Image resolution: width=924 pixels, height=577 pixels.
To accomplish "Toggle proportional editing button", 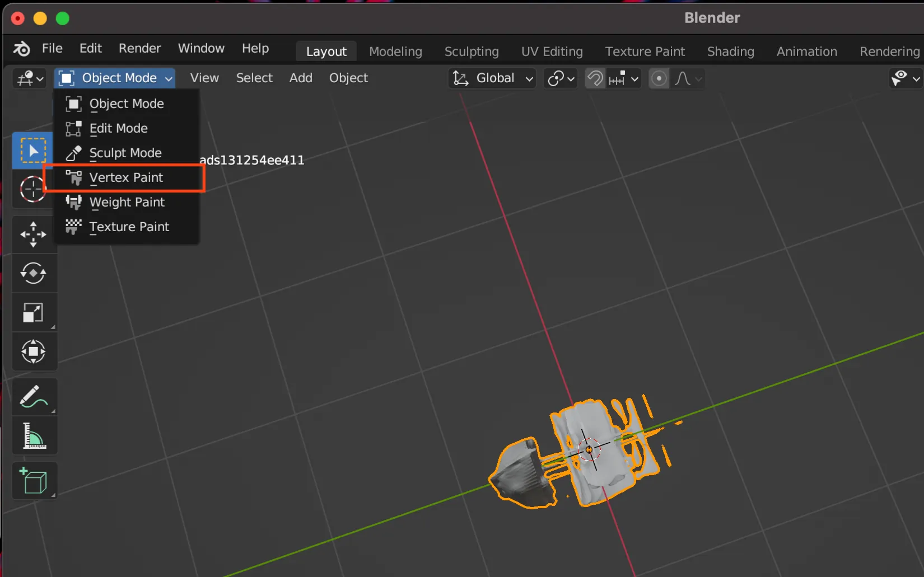I will 659,78.
